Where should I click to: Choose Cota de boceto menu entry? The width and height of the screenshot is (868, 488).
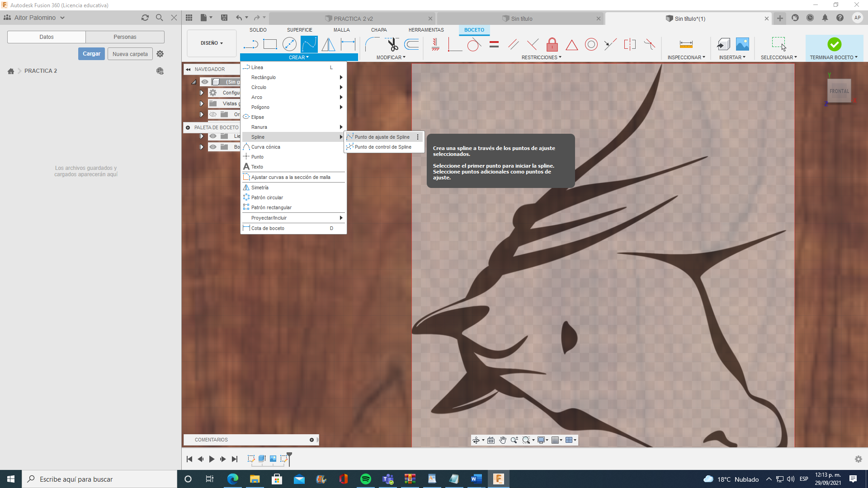[293, 228]
